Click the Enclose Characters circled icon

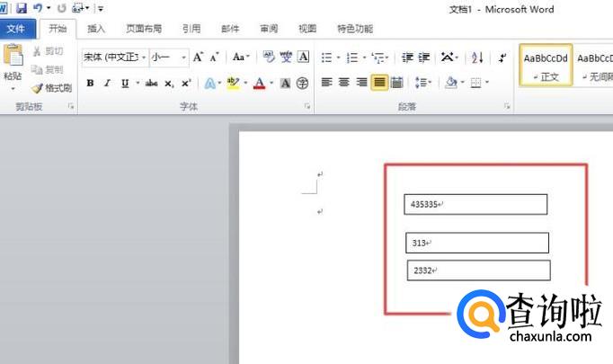point(302,83)
